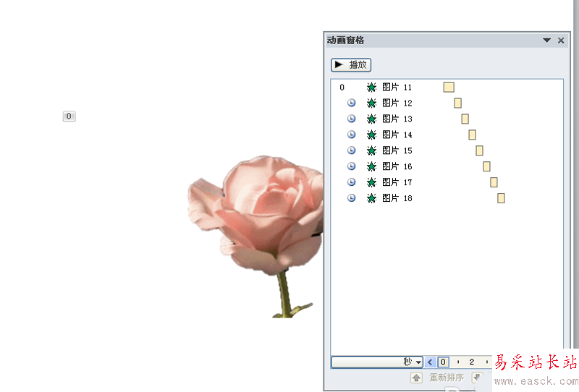
Task: Click the timeline bar of 图片 13
Action: pos(465,119)
